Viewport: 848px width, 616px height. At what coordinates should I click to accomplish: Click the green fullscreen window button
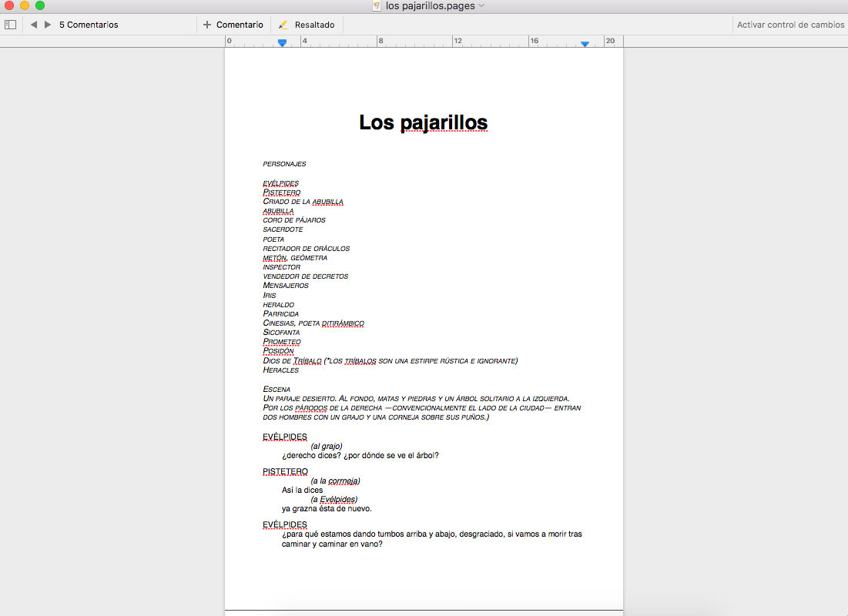40,6
